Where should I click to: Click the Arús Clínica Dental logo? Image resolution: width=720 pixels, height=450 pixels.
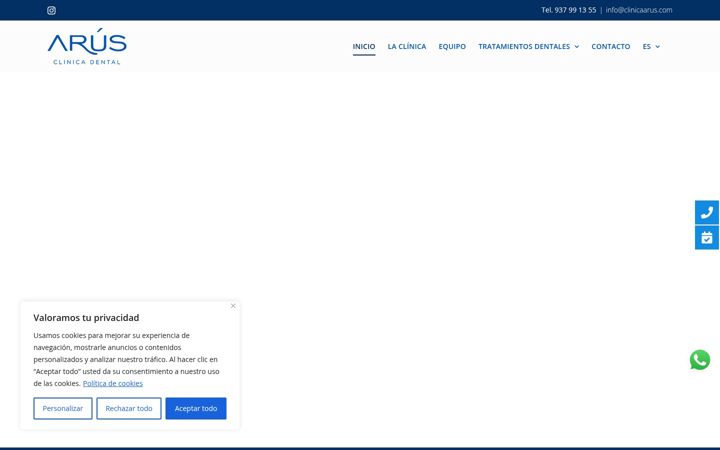tap(87, 46)
